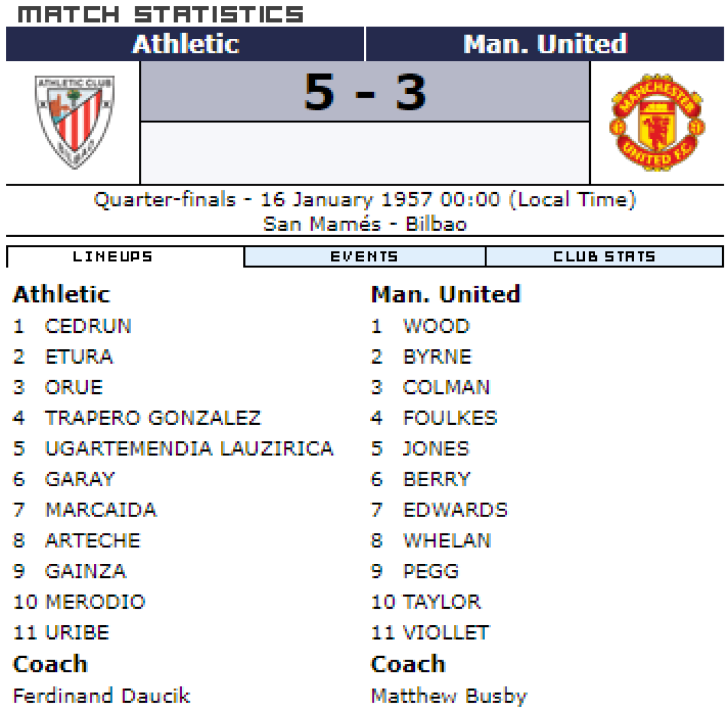Select player VIOLLET
Screen dimensions: 728x713
(446, 632)
